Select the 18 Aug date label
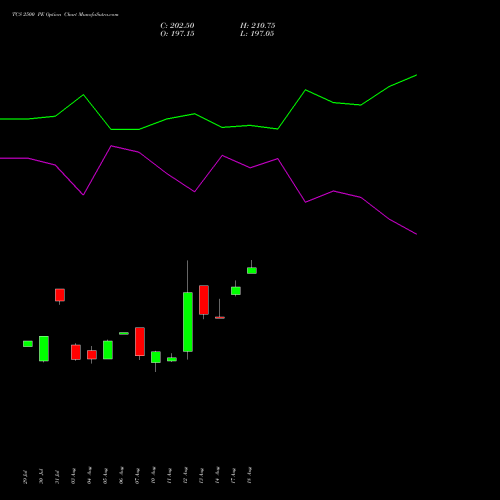The height and width of the screenshot is (500, 500). 249,476
